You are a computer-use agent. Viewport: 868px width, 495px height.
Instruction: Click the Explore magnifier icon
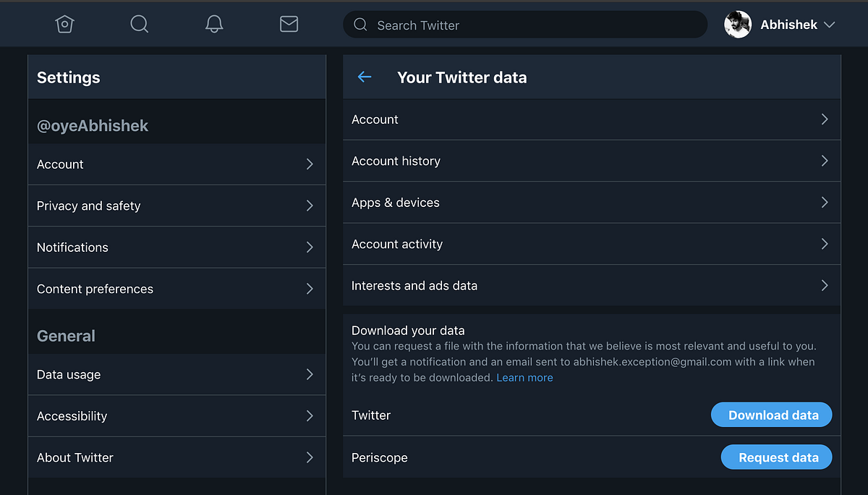139,24
